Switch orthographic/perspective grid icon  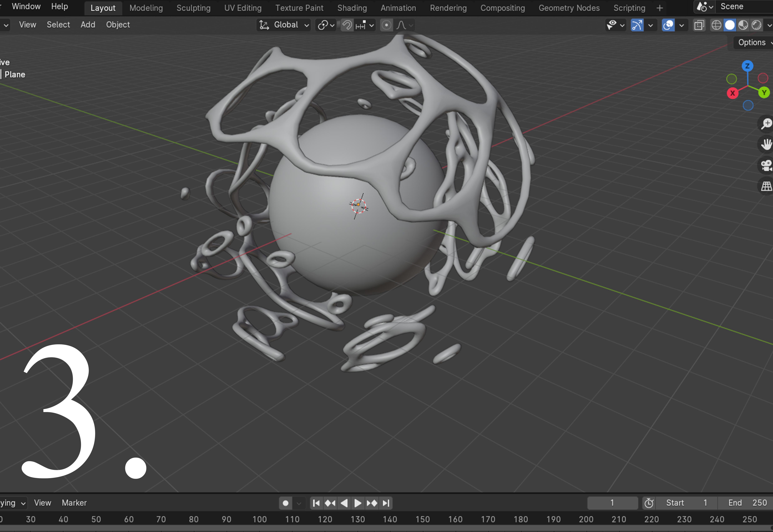pyautogui.click(x=766, y=186)
